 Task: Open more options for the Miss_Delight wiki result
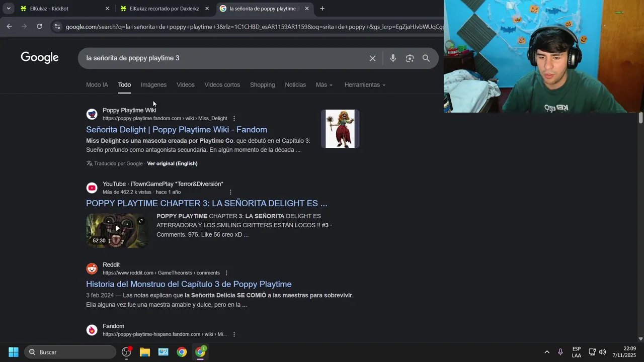[x=234, y=119]
